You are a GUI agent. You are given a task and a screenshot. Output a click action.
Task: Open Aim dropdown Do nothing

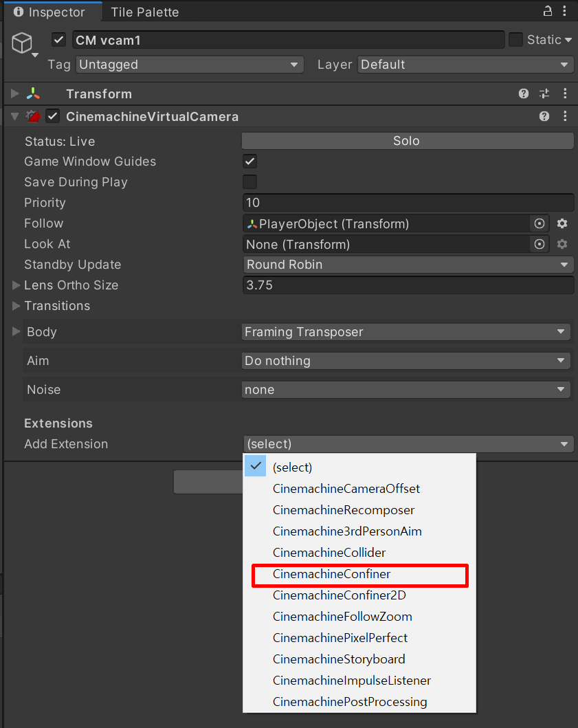click(405, 361)
